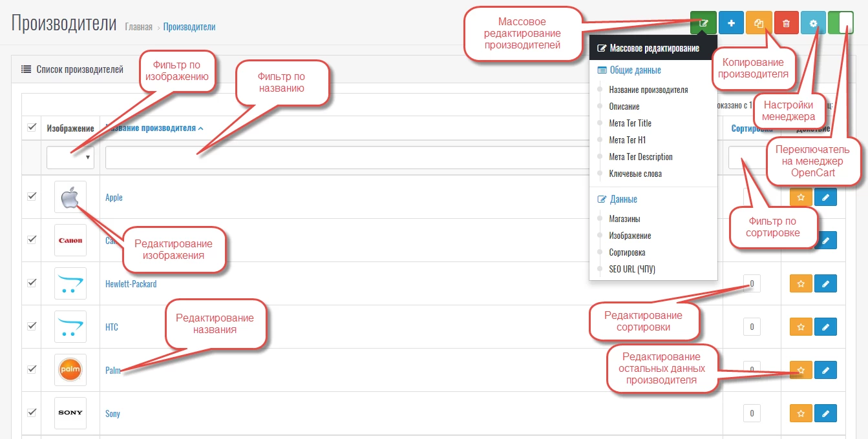
Task: Click the Apple logo thumbnail
Action: 70,197
